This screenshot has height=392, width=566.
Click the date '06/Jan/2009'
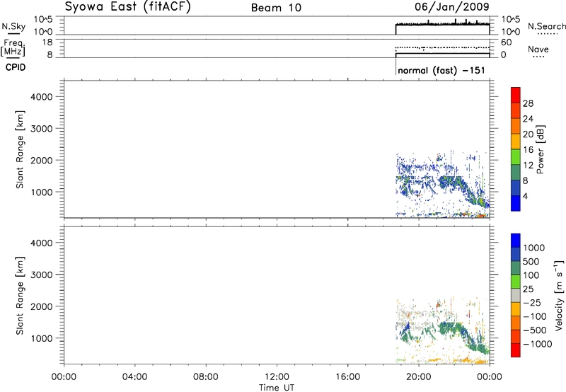(451, 6)
